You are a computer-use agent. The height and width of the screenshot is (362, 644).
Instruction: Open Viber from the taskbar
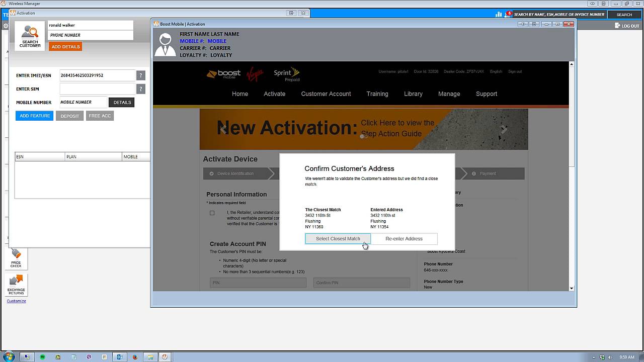89,357
